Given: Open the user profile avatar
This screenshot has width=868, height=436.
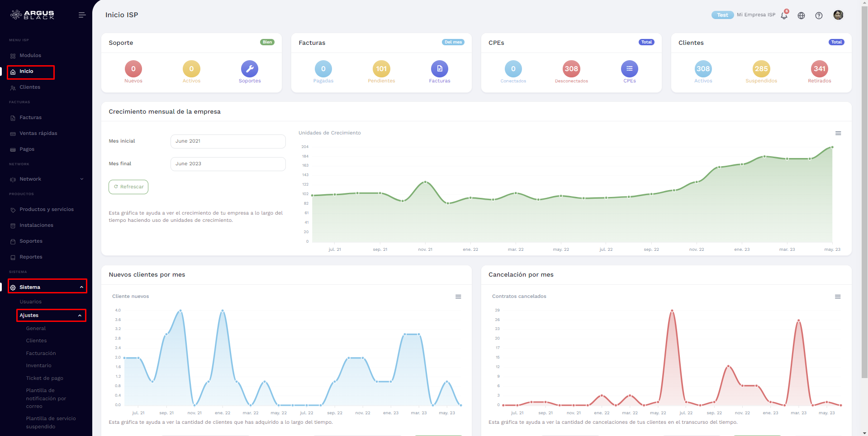Looking at the screenshot, I should 838,15.
